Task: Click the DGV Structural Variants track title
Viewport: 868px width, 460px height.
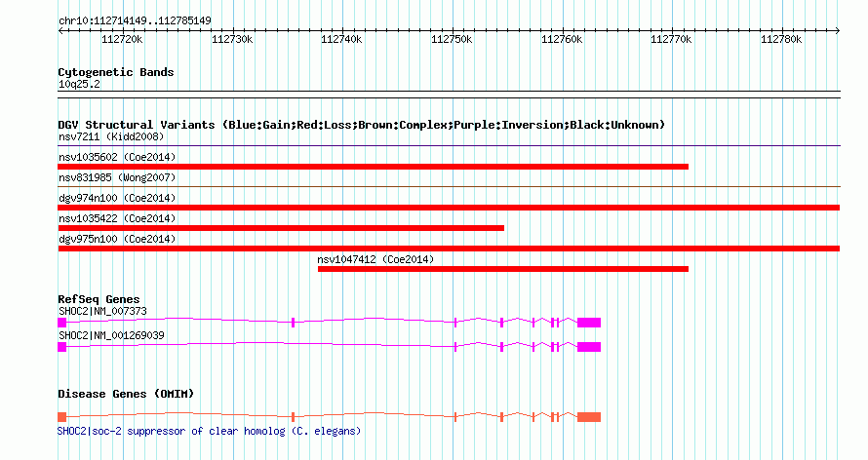Action: tap(362, 125)
